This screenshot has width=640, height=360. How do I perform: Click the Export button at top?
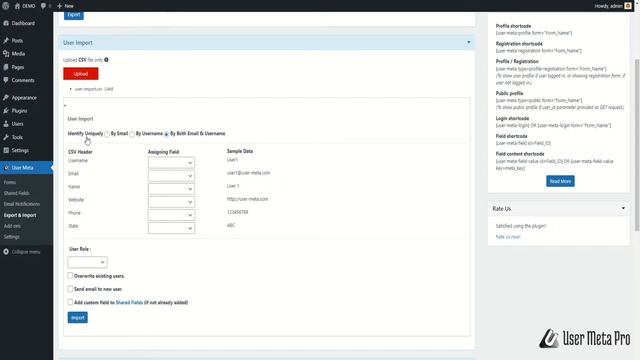click(74, 15)
